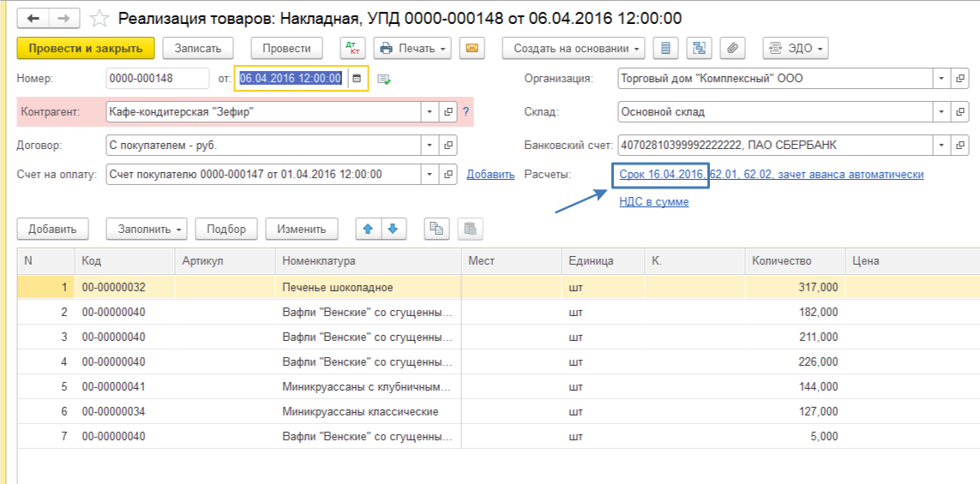The height and width of the screenshot is (484, 980).
Task: Open document movements report icon
Action: pyautogui.click(x=666, y=48)
